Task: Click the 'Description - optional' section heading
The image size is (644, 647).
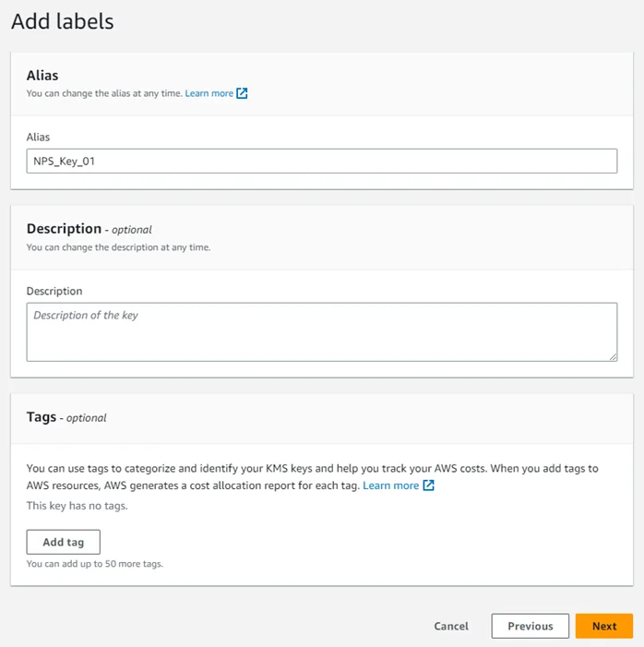Action: tap(89, 229)
